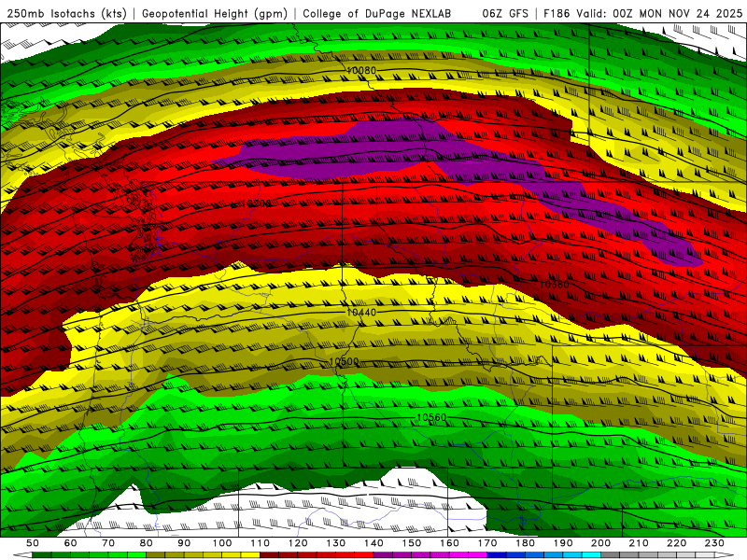Click the 10380 height contour label
The width and height of the screenshot is (747, 560).
click(554, 285)
